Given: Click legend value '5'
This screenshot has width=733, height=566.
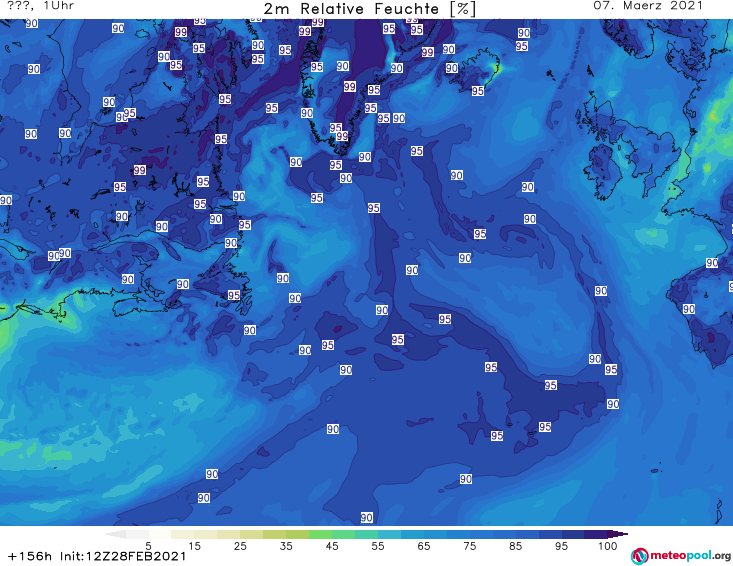Looking at the screenshot, I should [148, 546].
